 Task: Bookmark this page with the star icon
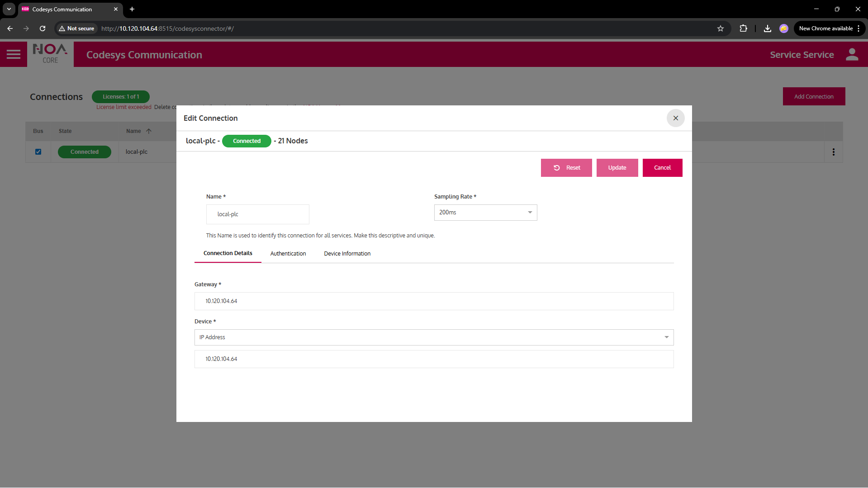point(721,28)
